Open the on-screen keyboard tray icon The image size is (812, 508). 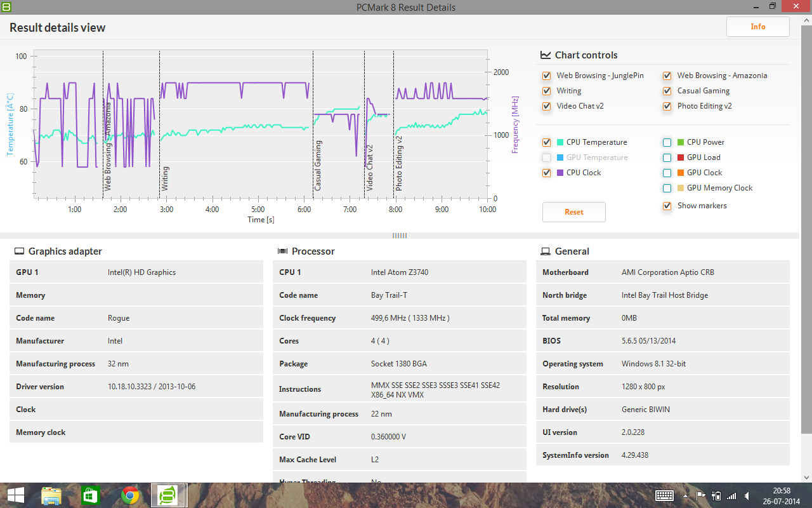[664, 495]
